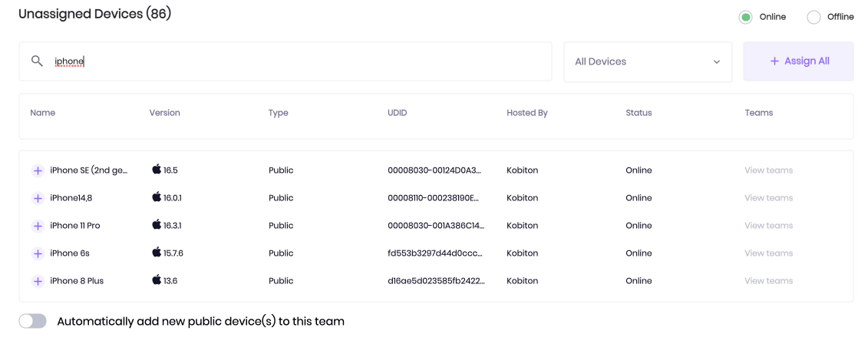The height and width of the screenshot is (344, 868).
Task: Click the Status column header
Action: [639, 113]
